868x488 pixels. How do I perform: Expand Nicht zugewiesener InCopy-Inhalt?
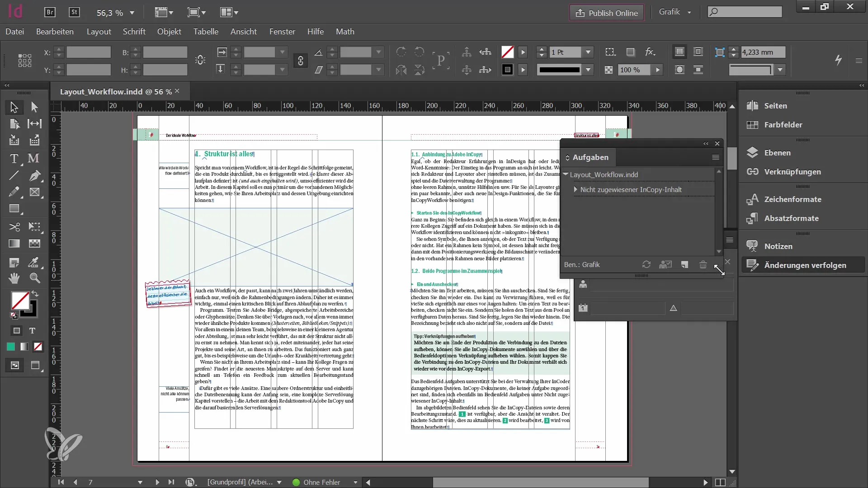pos(576,189)
